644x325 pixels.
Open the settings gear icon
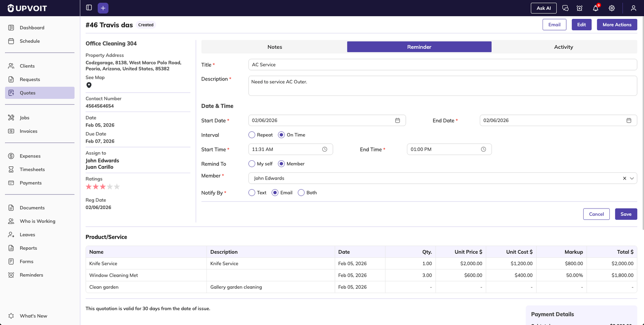(611, 8)
